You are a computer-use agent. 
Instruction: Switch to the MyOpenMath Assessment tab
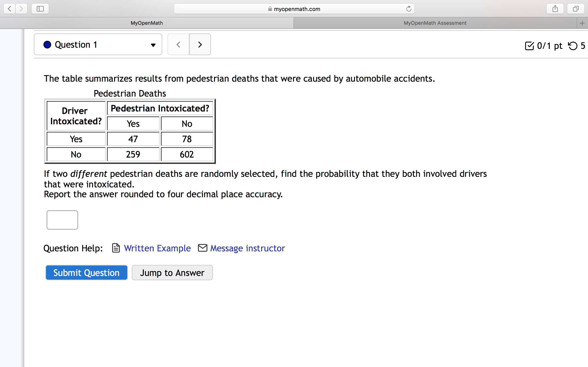click(435, 23)
